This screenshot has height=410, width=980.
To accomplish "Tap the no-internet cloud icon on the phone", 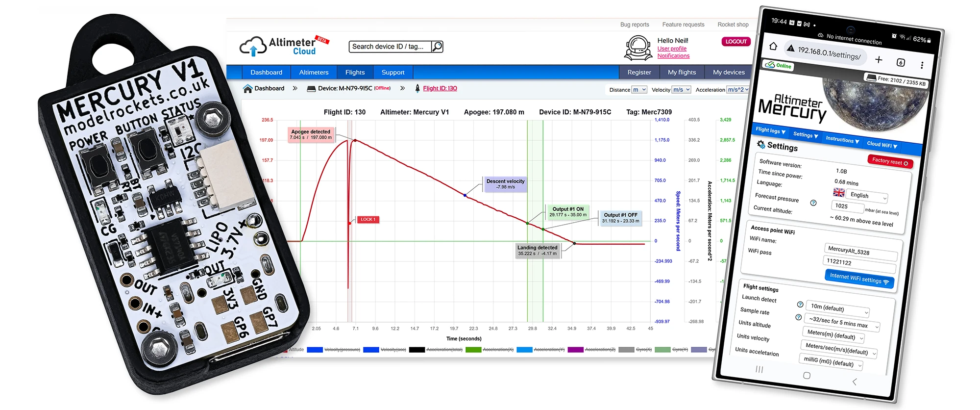I will point(821,35).
